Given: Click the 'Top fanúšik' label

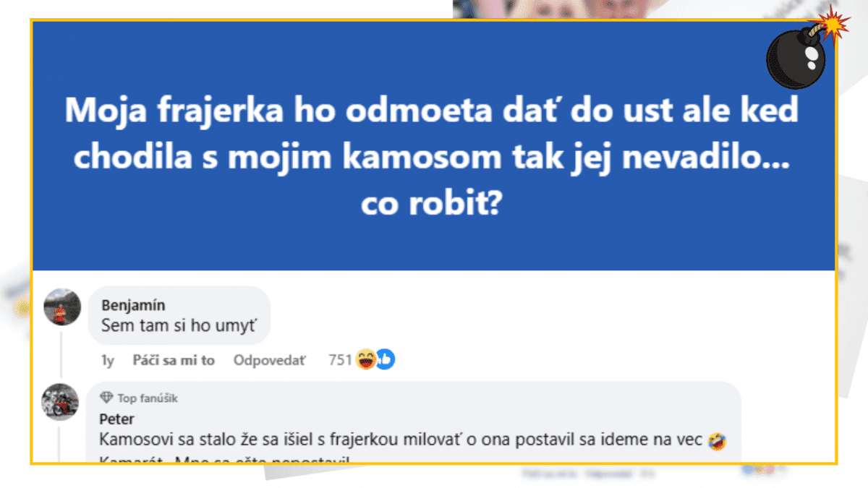Looking at the screenshot, I should tap(148, 398).
